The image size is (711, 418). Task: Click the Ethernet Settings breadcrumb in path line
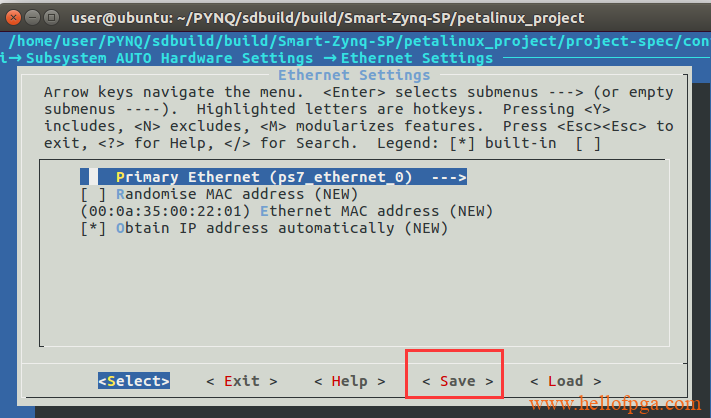pyautogui.click(x=417, y=58)
